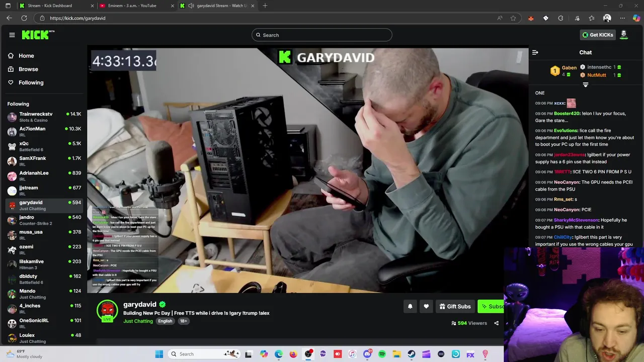Open Discord from the taskbar

(x=367, y=354)
